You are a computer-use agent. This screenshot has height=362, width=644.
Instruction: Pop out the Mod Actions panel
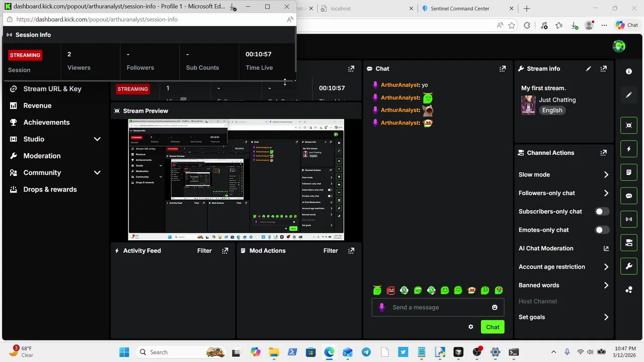[x=351, y=250]
